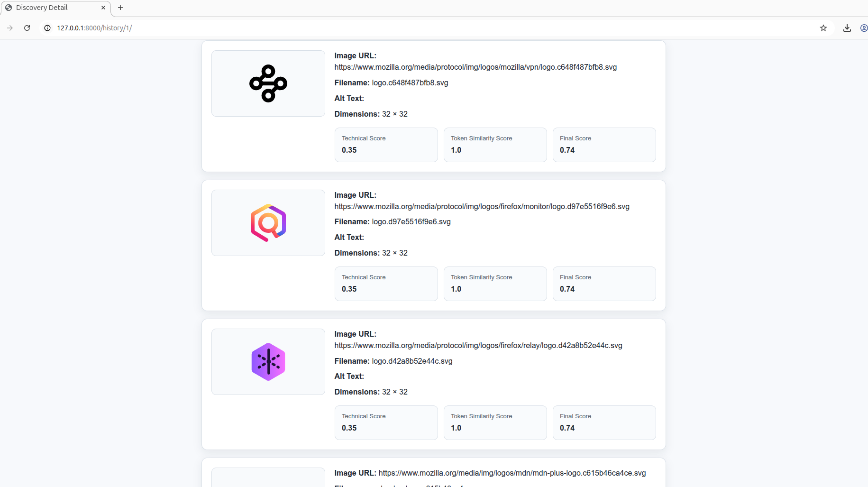Click the Firefox Relay logo URL text
868x487 pixels.
point(478,346)
